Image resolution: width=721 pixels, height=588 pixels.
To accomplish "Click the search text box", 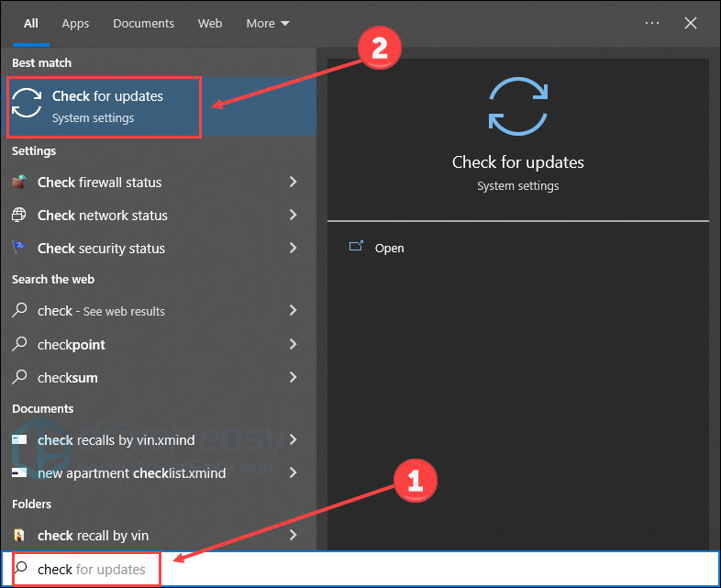I will point(367,570).
